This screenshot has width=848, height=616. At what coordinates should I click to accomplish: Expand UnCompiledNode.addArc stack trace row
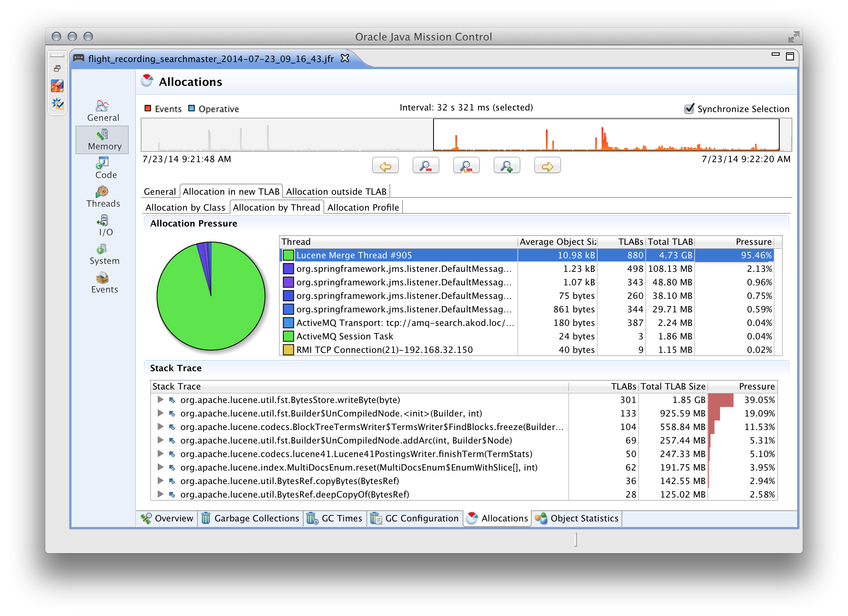[160, 440]
